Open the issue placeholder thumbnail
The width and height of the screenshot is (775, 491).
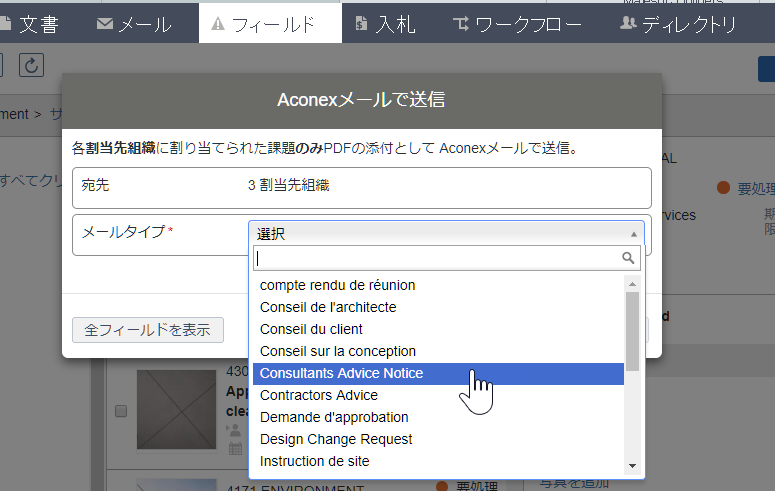click(176, 409)
